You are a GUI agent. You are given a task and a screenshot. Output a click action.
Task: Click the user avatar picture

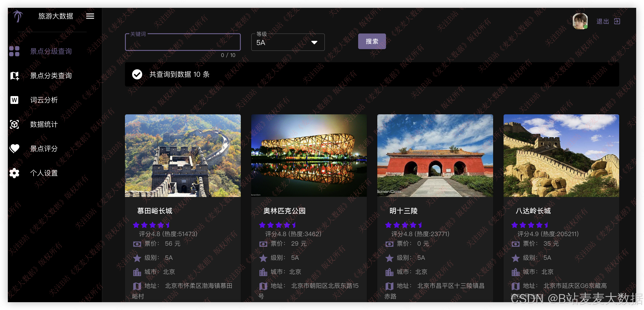pyautogui.click(x=580, y=21)
